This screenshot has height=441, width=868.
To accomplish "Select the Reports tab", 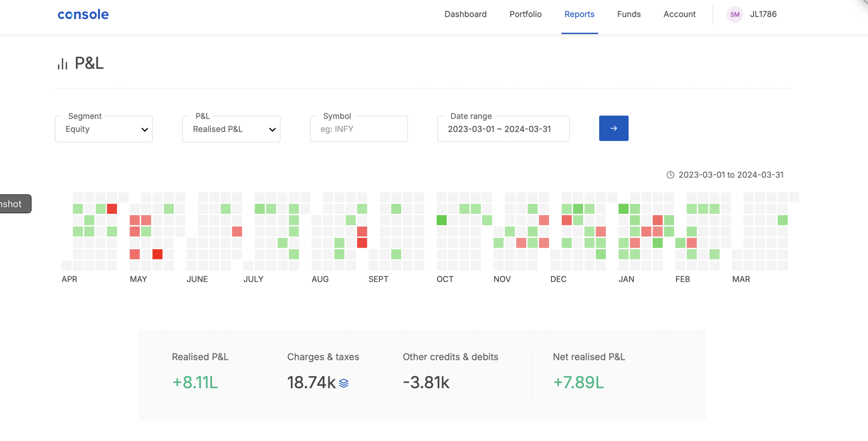I will pos(579,14).
